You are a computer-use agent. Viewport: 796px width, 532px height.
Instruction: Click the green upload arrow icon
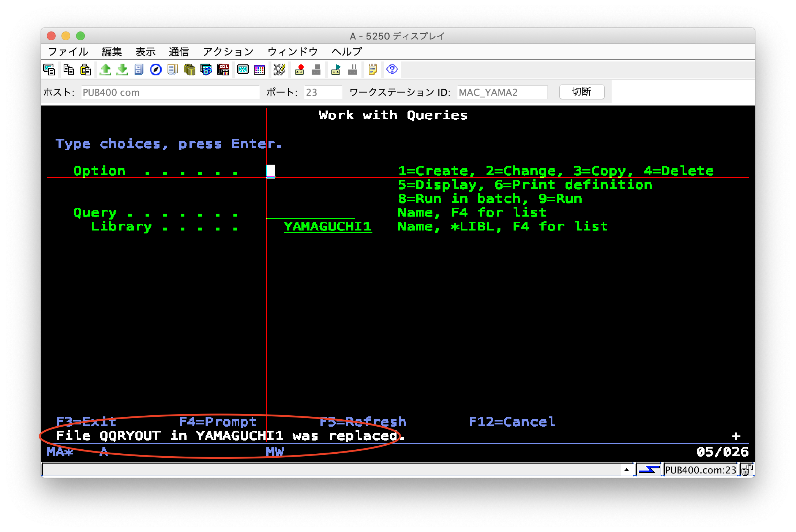(105, 70)
